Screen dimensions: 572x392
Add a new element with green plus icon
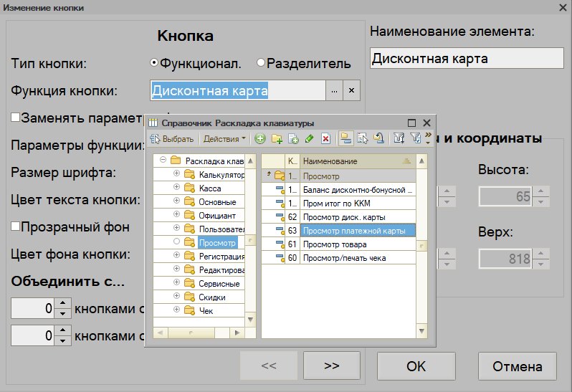pos(259,138)
